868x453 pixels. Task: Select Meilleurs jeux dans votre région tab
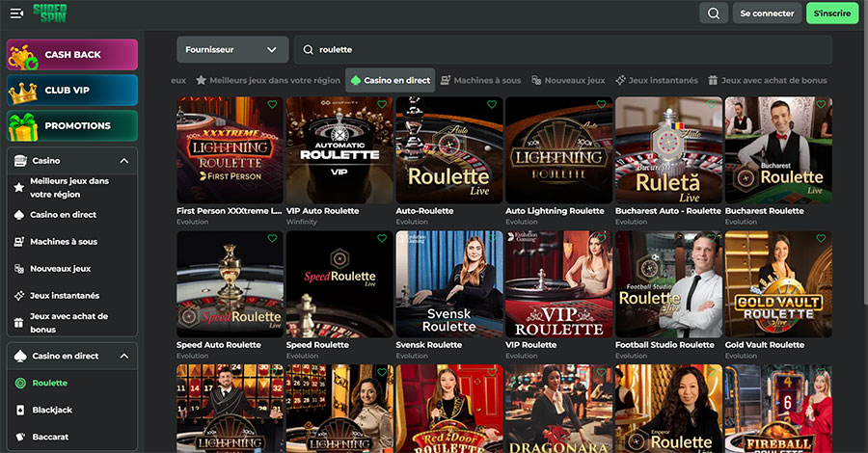tap(268, 80)
